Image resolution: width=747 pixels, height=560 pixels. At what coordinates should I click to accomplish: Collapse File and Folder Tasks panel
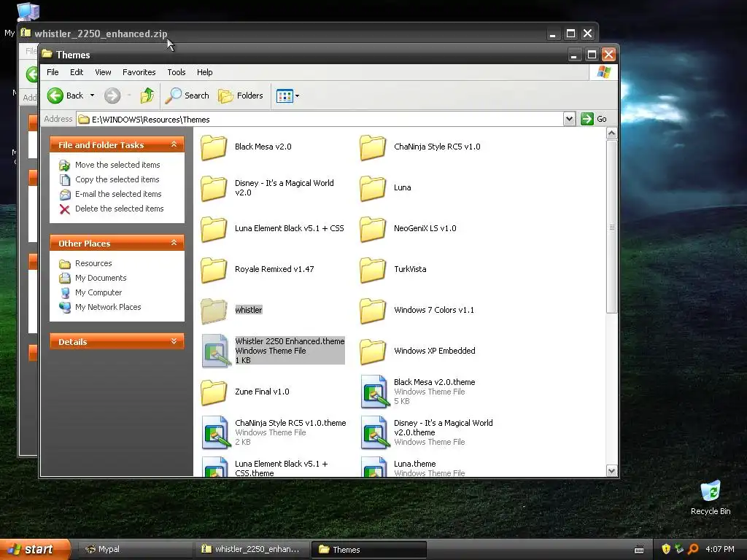(x=174, y=144)
